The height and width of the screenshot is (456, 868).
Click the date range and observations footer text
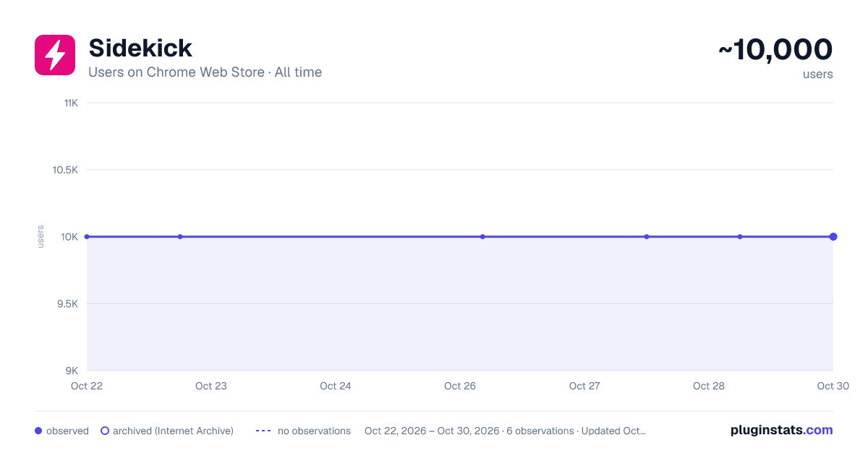pos(505,431)
